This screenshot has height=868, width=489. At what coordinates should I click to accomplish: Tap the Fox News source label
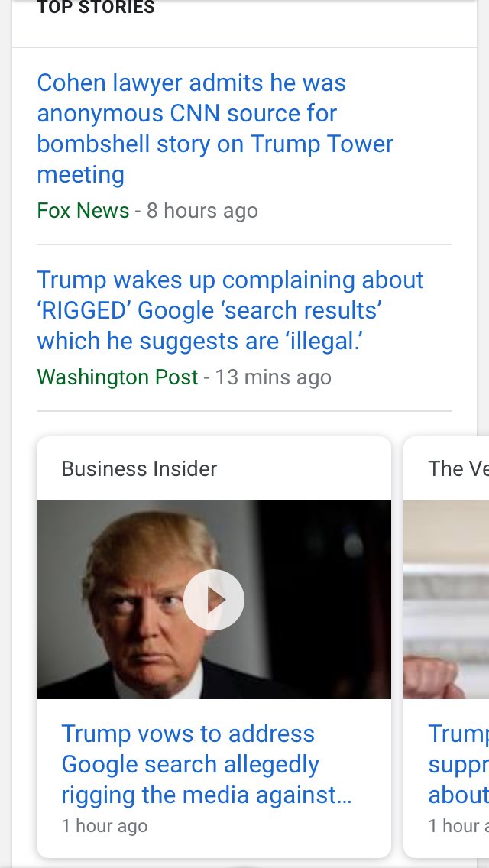point(83,211)
